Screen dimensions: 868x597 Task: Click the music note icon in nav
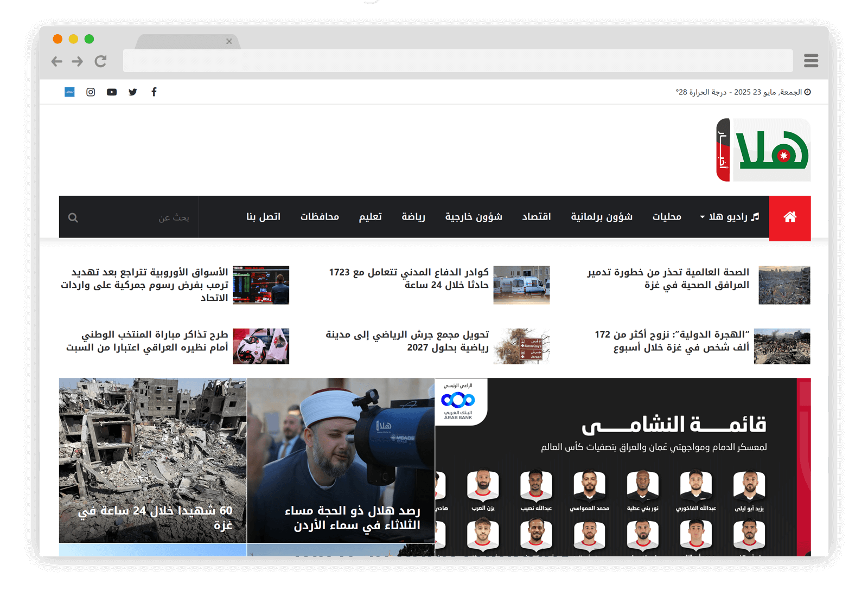755,217
